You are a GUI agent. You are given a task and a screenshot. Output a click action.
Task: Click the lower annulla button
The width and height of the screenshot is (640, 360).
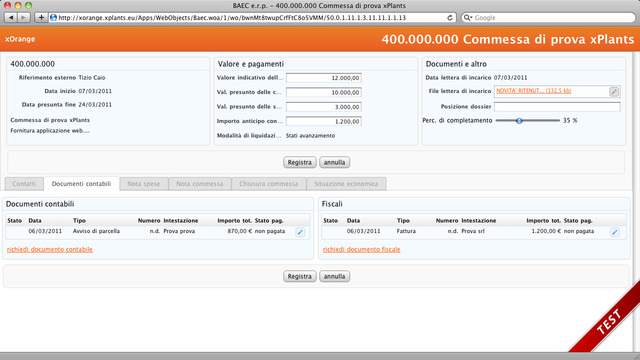tap(334, 276)
